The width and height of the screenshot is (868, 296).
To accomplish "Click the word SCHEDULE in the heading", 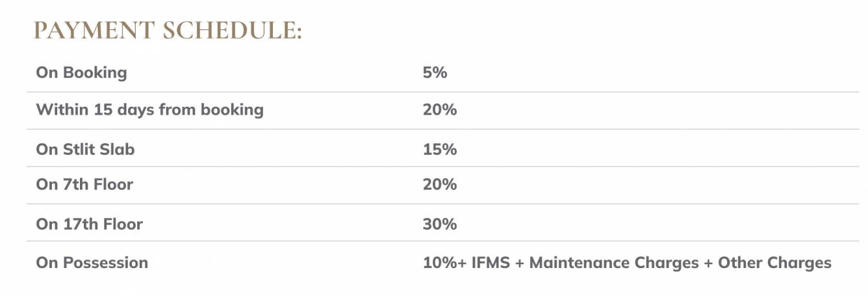I will [x=233, y=32].
